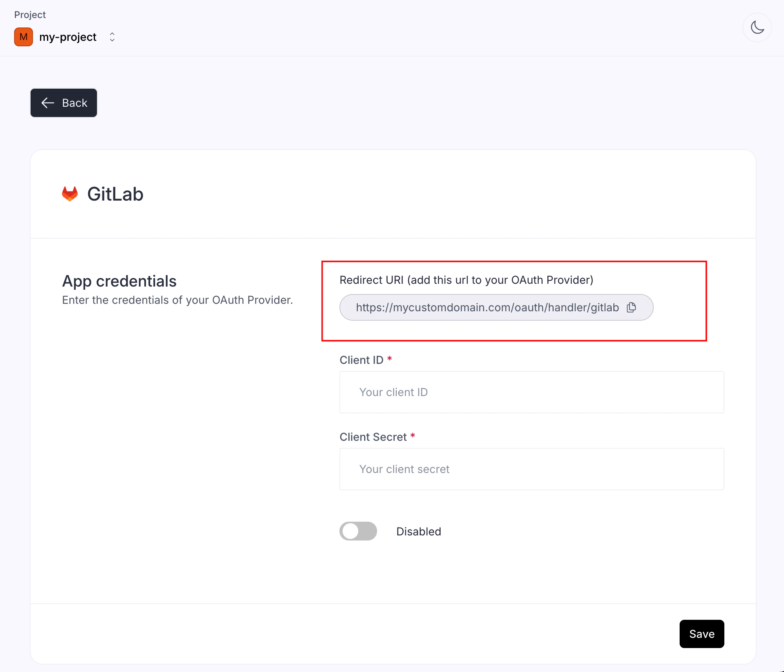Click the 'Redirect URI' label text
The image size is (784, 672).
pyautogui.click(x=466, y=280)
